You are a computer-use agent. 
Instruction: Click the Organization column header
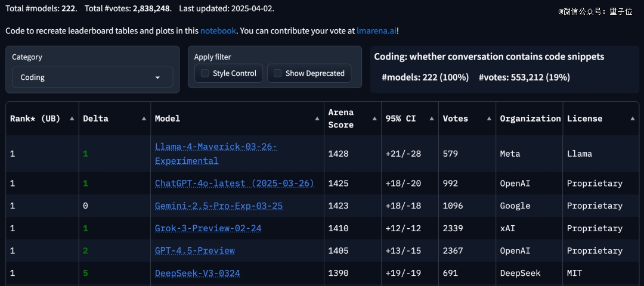(x=530, y=119)
